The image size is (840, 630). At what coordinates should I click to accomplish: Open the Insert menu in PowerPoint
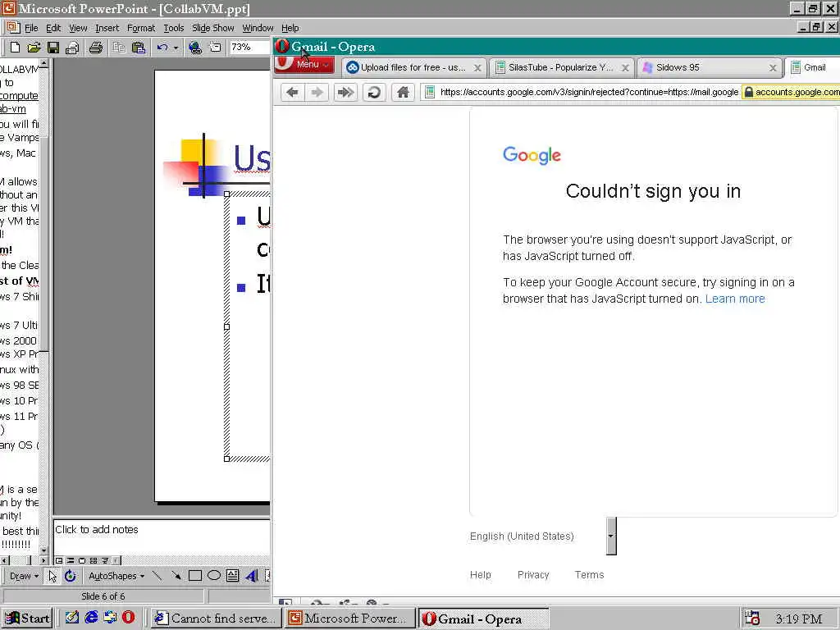point(107,28)
